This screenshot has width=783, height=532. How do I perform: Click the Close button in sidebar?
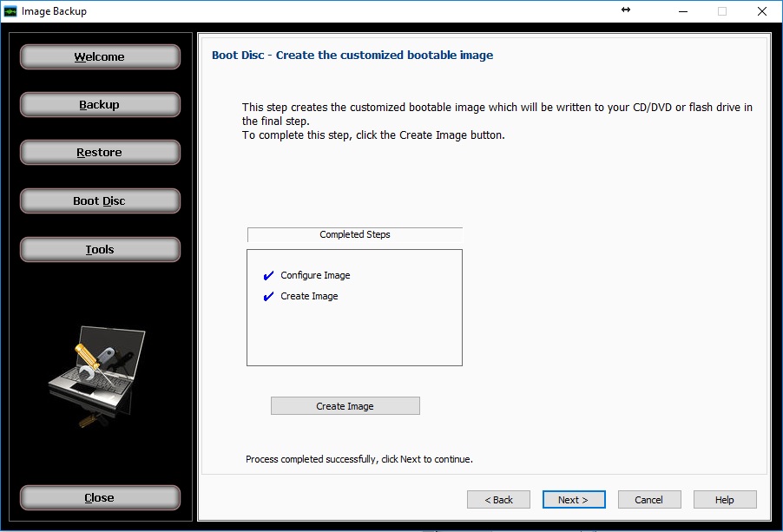click(x=100, y=497)
